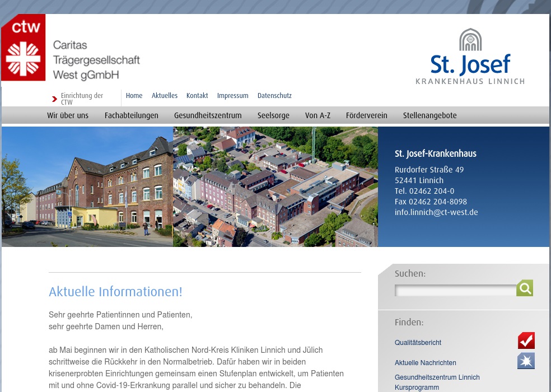Image resolution: width=551 pixels, height=392 pixels.
Task: Email the hospital via info.linnich@ct-west.de link
Action: [x=436, y=212]
